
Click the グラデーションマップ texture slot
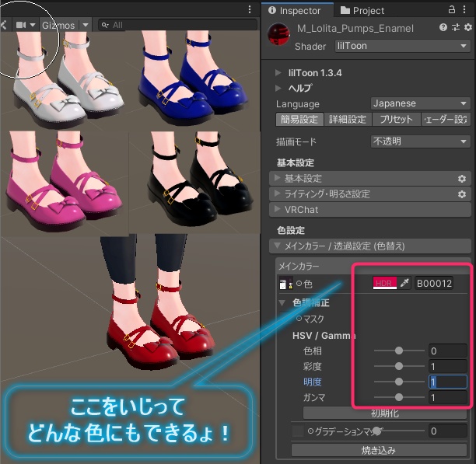(x=297, y=431)
